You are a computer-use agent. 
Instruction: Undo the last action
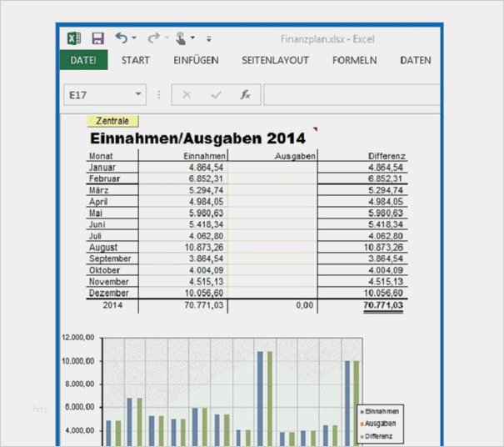point(122,38)
